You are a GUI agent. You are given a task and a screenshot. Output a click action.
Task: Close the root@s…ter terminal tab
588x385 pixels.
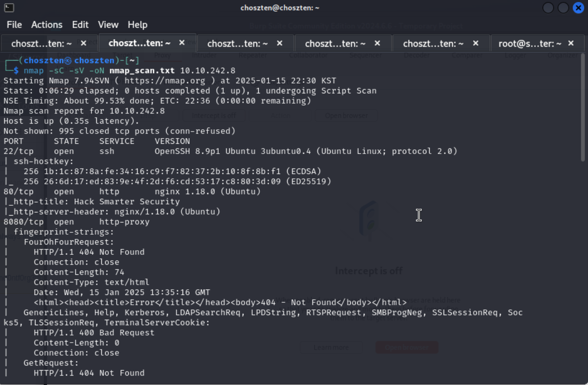(x=571, y=43)
